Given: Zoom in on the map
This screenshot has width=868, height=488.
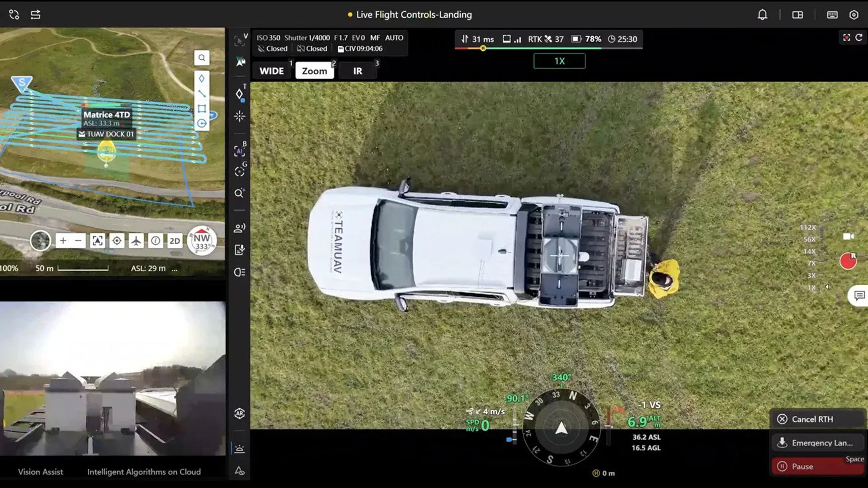Looking at the screenshot, I should [63, 241].
